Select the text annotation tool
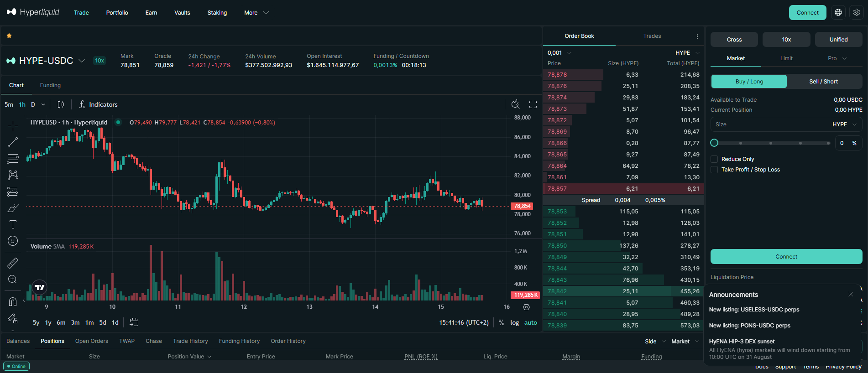Screen dimensions: 868x373 [x=13, y=224]
